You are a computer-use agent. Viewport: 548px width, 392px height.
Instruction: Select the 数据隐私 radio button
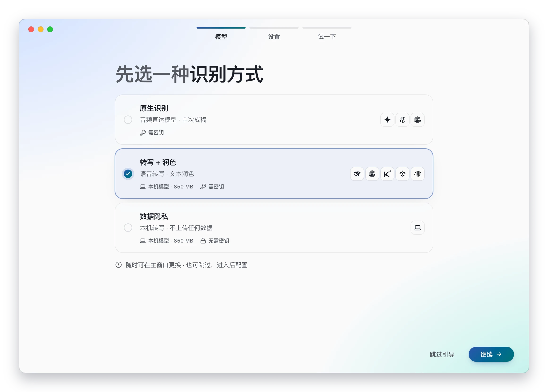[128, 228]
